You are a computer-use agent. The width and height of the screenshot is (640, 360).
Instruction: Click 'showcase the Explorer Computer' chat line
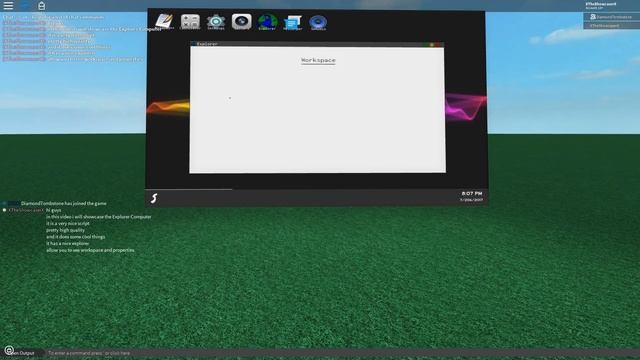[x=99, y=217]
